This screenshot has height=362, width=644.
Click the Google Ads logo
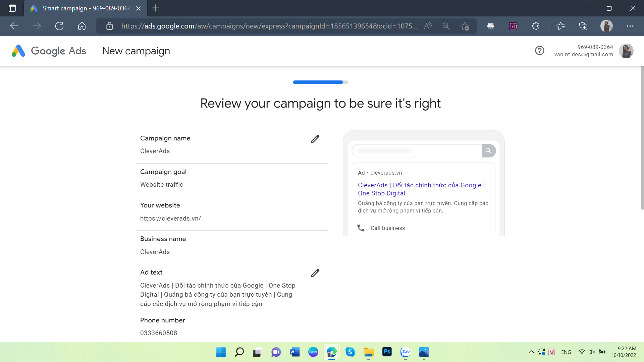[49, 51]
